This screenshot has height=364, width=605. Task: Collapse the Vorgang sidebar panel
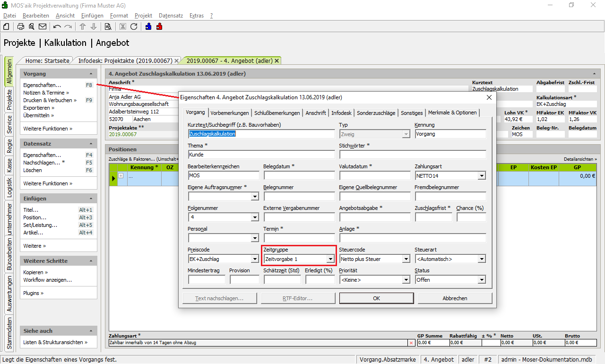(x=91, y=74)
